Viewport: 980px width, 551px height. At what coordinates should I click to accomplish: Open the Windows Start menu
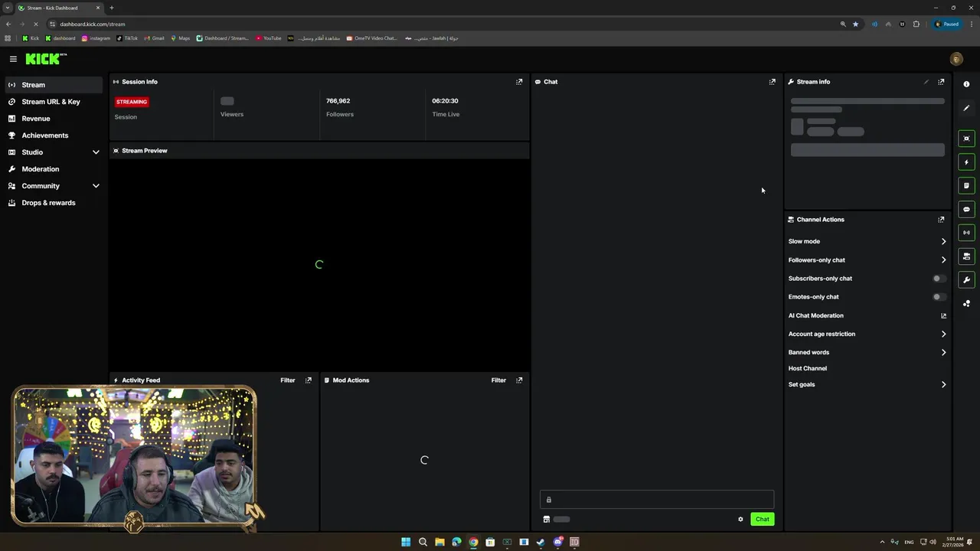pyautogui.click(x=406, y=543)
